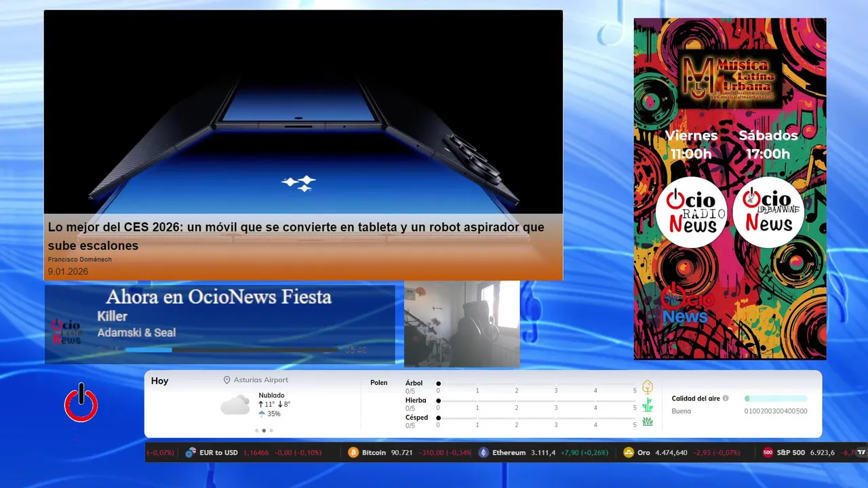
Task: Click the Ahora en OcioNews Fiesta heading
Action: (218, 297)
